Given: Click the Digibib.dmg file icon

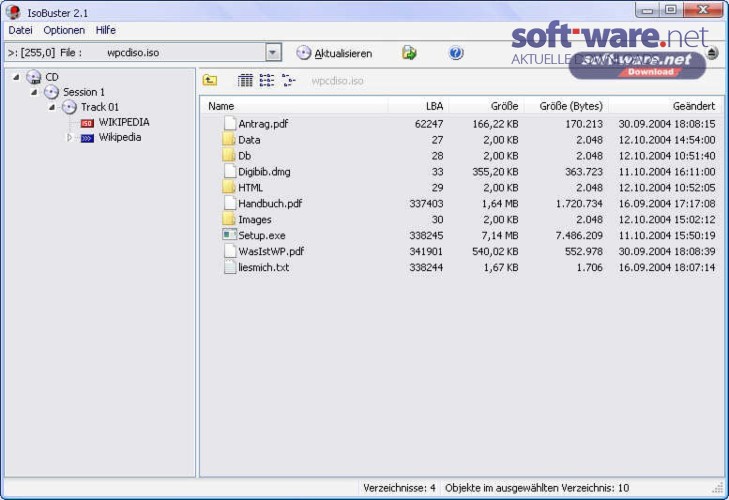Looking at the screenshot, I should click(x=230, y=171).
